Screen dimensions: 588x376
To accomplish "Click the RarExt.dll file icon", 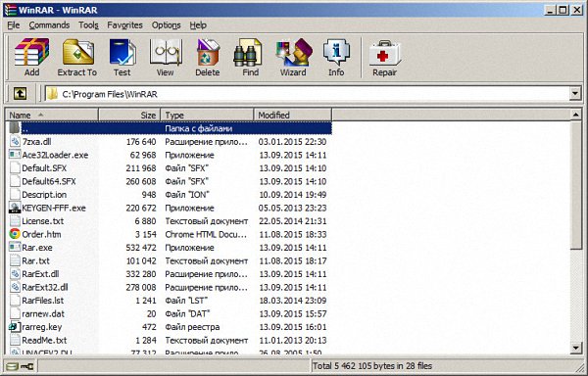I will (15, 274).
